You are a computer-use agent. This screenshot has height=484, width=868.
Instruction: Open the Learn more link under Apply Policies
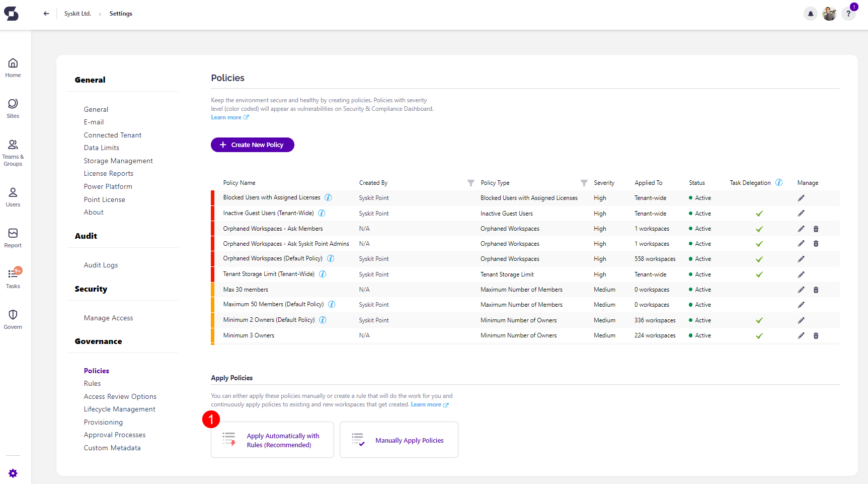click(426, 404)
